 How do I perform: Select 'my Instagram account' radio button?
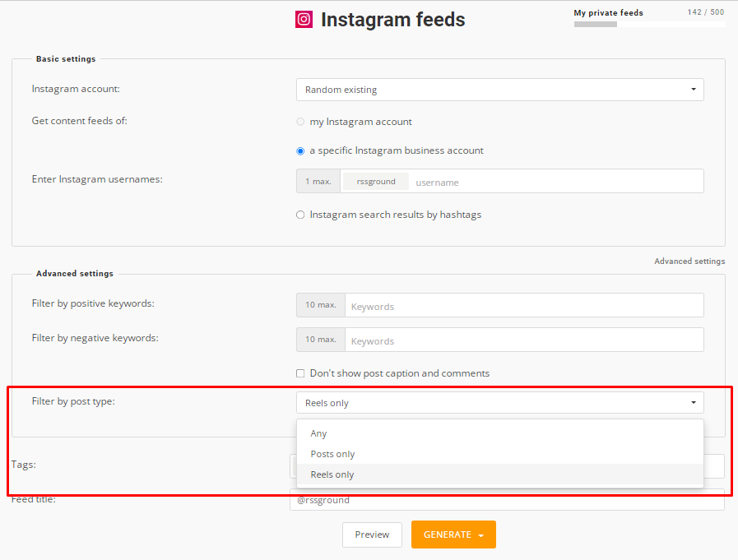[x=300, y=122]
